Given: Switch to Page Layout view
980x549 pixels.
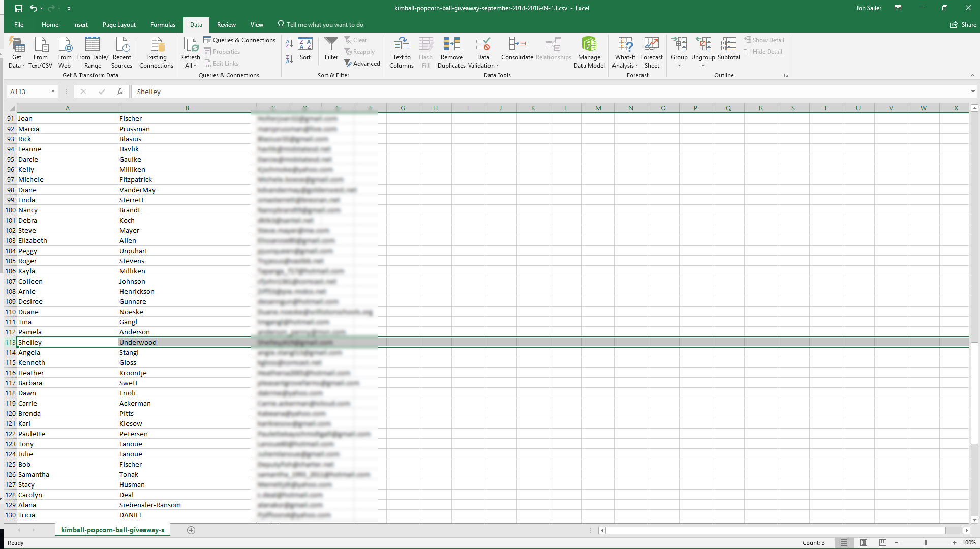Looking at the screenshot, I should coord(864,543).
